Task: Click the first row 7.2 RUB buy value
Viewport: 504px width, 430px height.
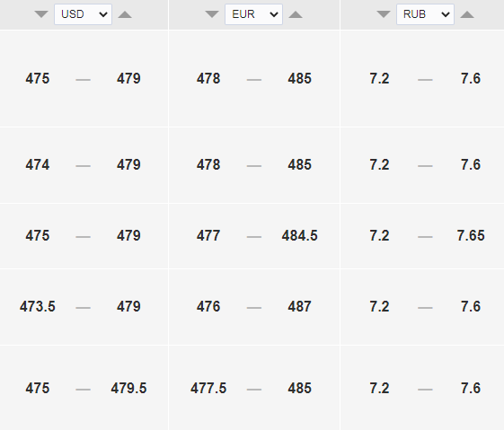Action: [x=379, y=78]
